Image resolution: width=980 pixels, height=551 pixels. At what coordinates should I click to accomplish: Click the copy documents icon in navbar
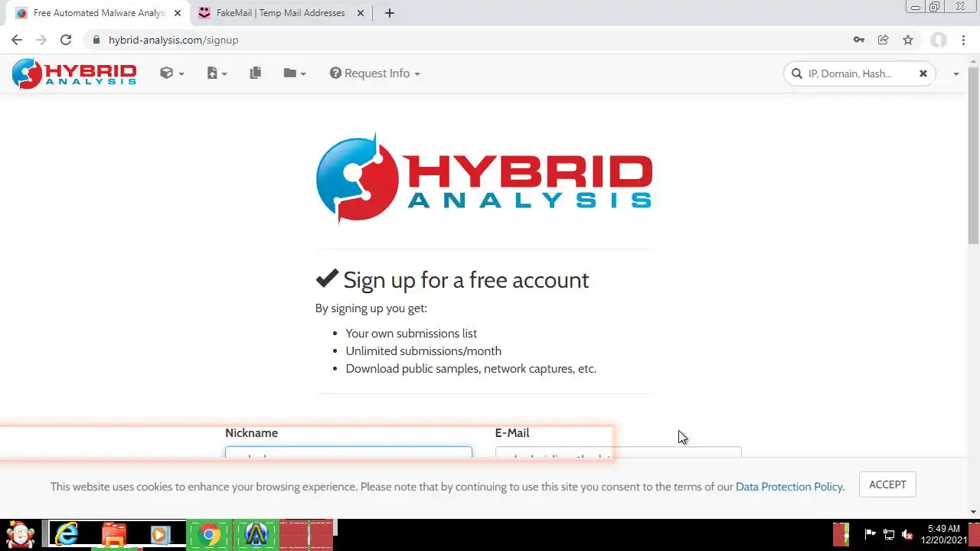pos(255,73)
